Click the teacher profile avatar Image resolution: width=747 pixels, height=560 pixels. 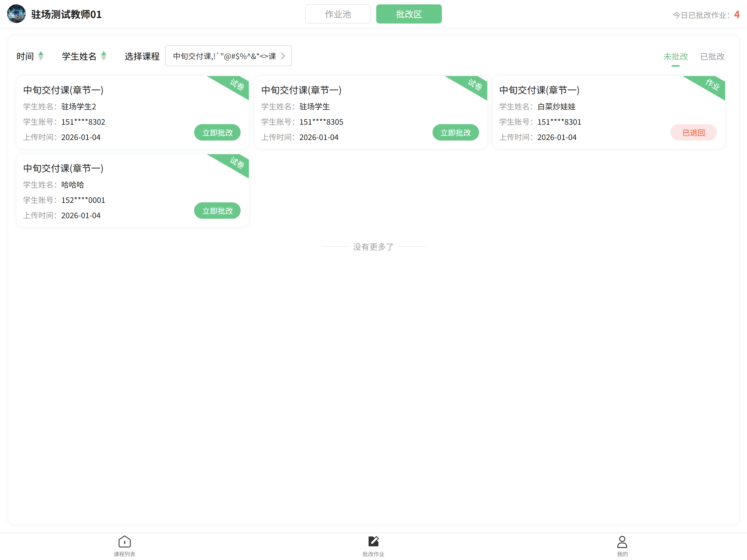[x=16, y=14]
